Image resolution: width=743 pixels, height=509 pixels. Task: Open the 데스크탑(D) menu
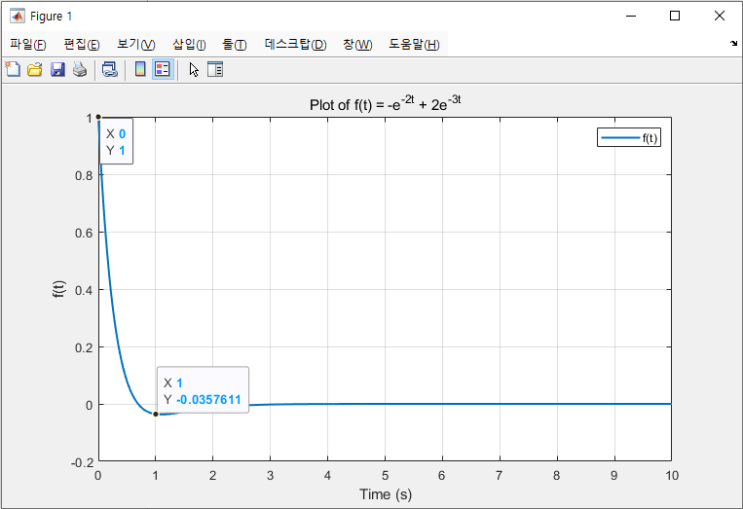pyautogui.click(x=296, y=45)
